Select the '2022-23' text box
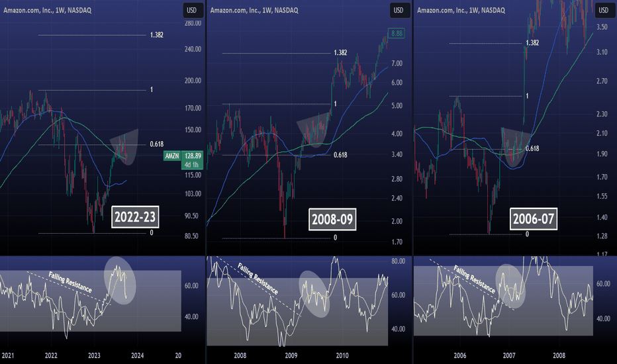 (135, 217)
